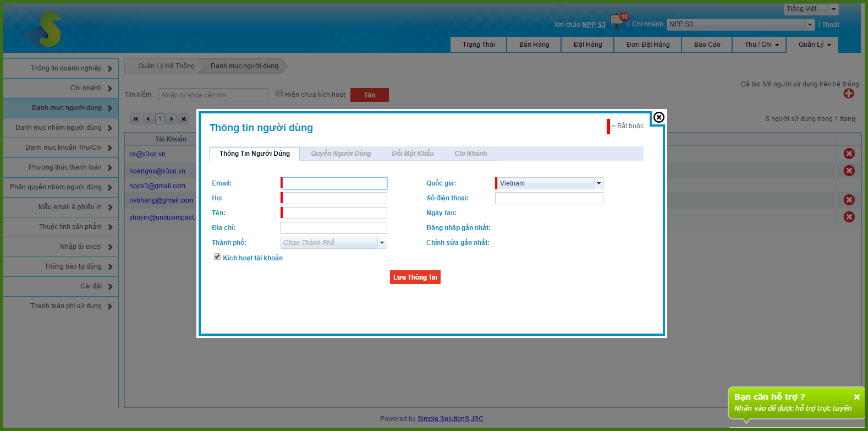Click the Email input field
The image size is (868, 431).
click(x=334, y=183)
